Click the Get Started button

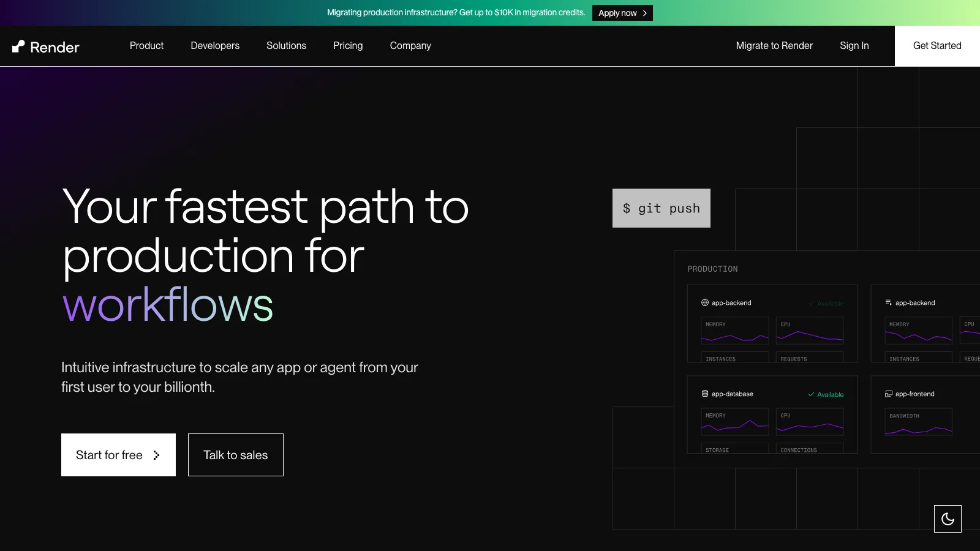point(937,46)
